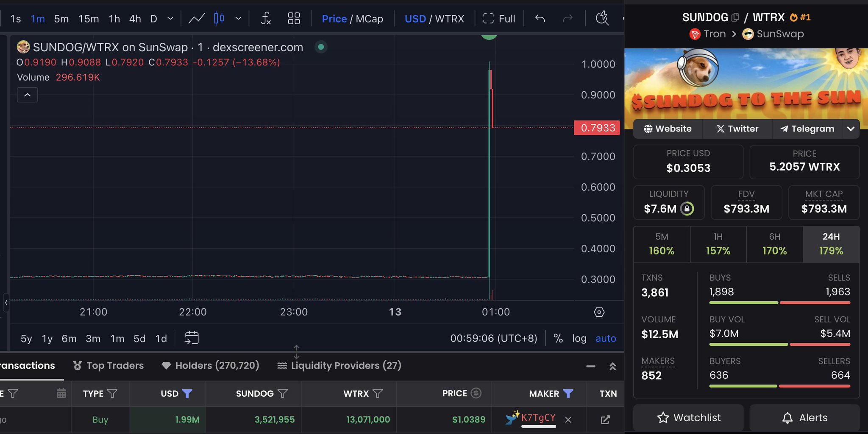The image size is (868, 434).
Task: Toggle logarithmic scale on chart
Action: tap(579, 339)
